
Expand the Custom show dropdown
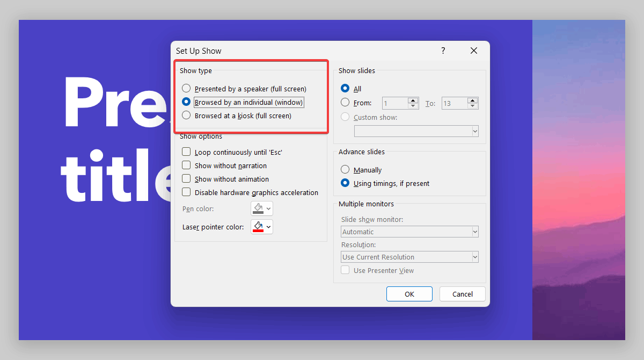[474, 131]
